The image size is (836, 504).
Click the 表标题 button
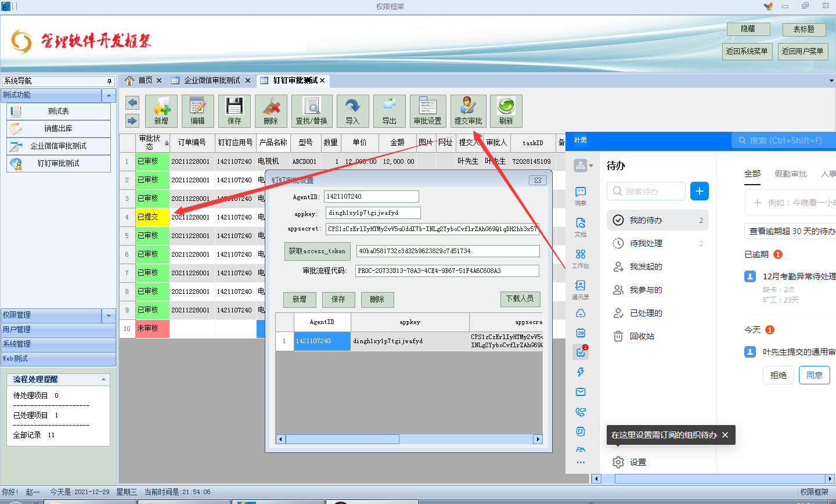pyautogui.click(x=804, y=29)
